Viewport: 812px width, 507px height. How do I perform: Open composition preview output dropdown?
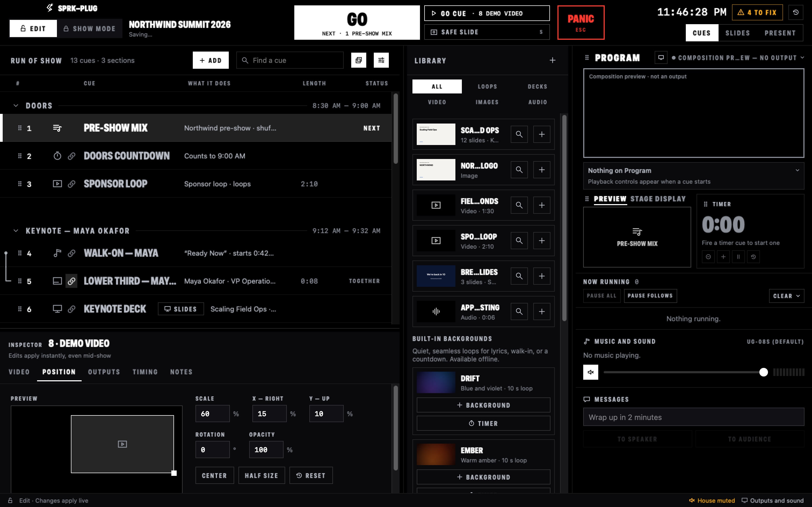click(x=738, y=58)
